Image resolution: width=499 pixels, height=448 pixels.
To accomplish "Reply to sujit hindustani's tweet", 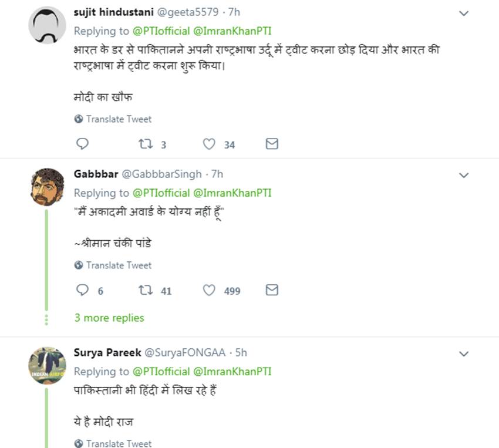I will pos(83,144).
